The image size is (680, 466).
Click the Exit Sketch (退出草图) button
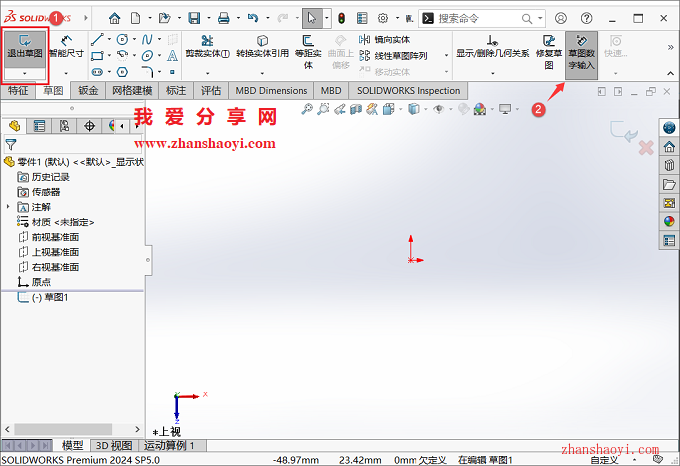(x=25, y=47)
